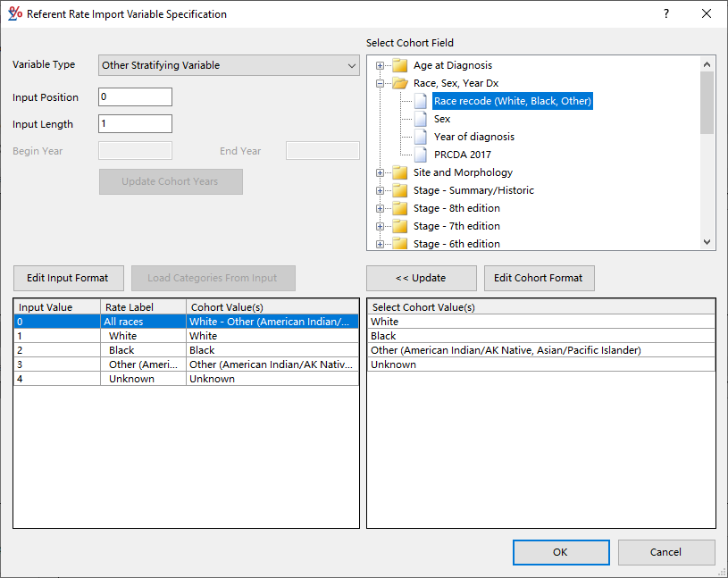Open the help question mark in title bar
This screenshot has width=728, height=578.
pyautogui.click(x=665, y=13)
